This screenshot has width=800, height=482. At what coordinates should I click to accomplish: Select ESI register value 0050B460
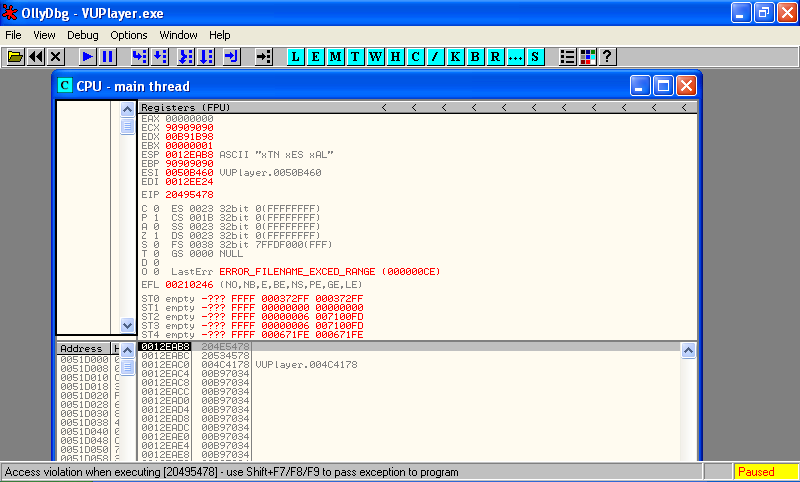189,173
